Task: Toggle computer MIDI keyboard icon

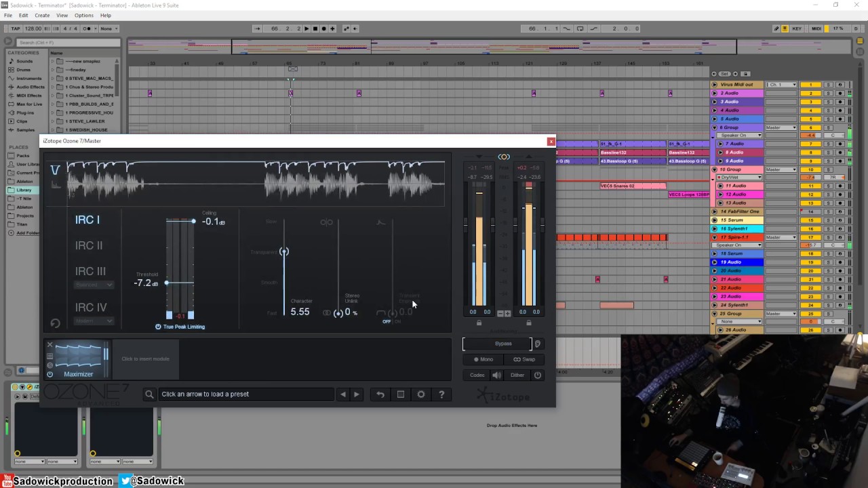Action: (785, 28)
